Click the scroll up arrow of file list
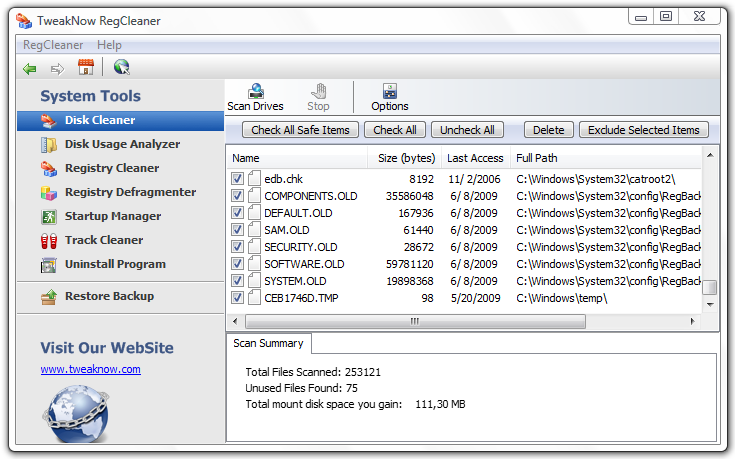 coord(710,155)
